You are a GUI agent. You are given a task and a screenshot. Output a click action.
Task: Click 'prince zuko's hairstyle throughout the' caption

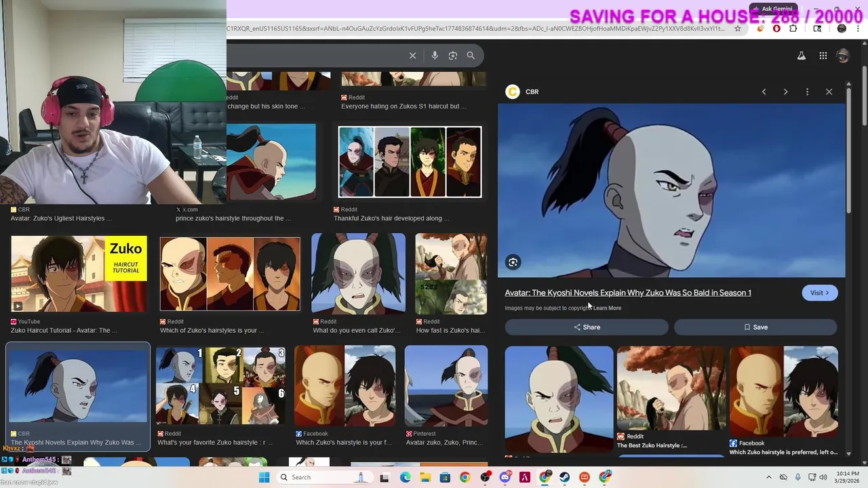coord(233,218)
